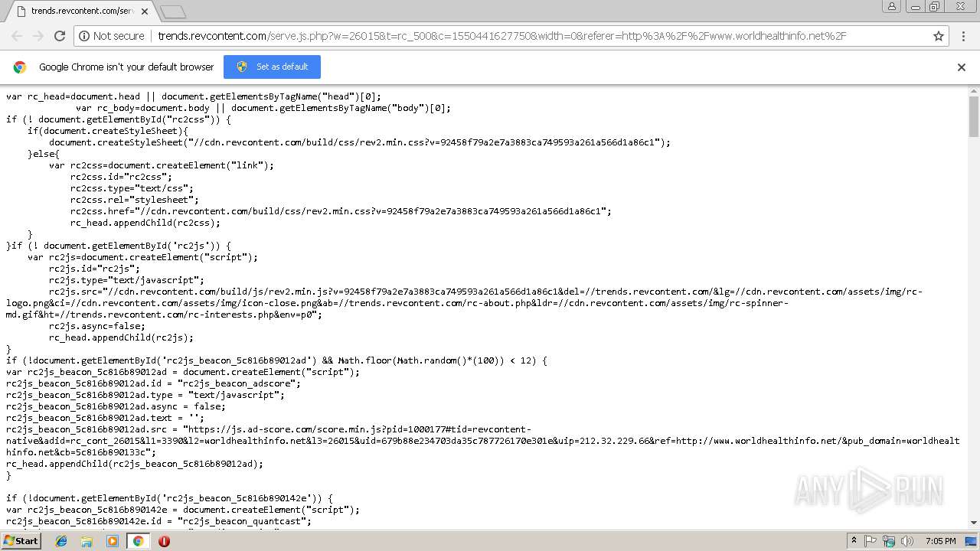
Task: Click the line 'rc2css.id="rc2css";'
Action: tap(121, 177)
